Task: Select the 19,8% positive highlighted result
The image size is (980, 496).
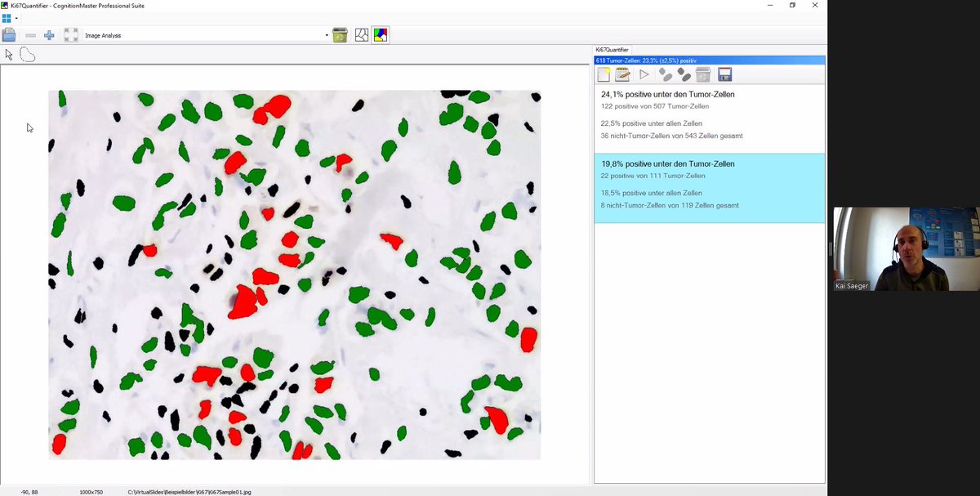Action: click(x=710, y=188)
